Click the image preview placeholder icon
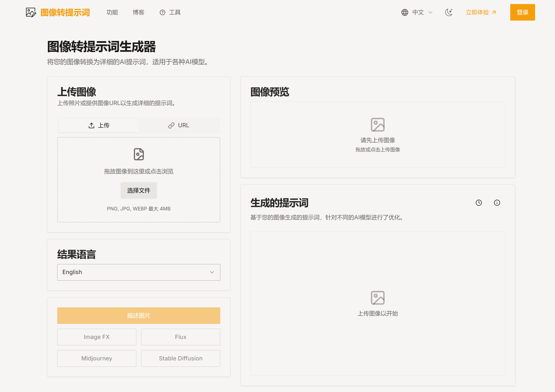This screenshot has height=392, width=555. click(x=378, y=125)
